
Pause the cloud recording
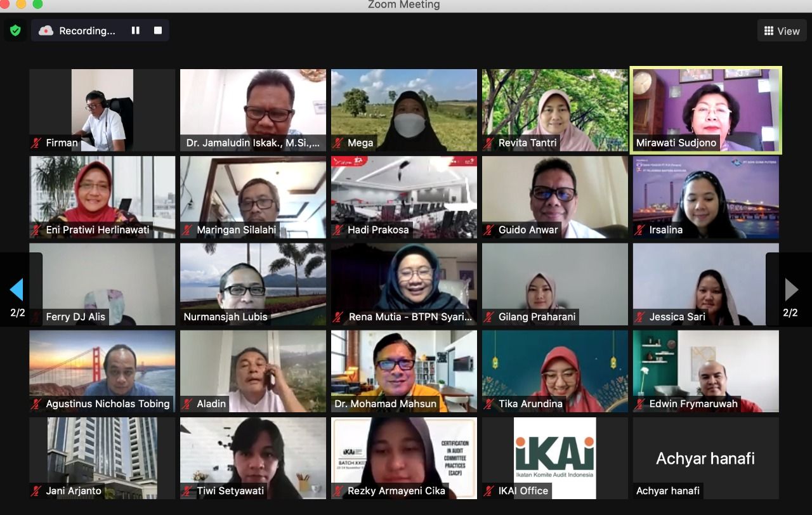(135, 30)
